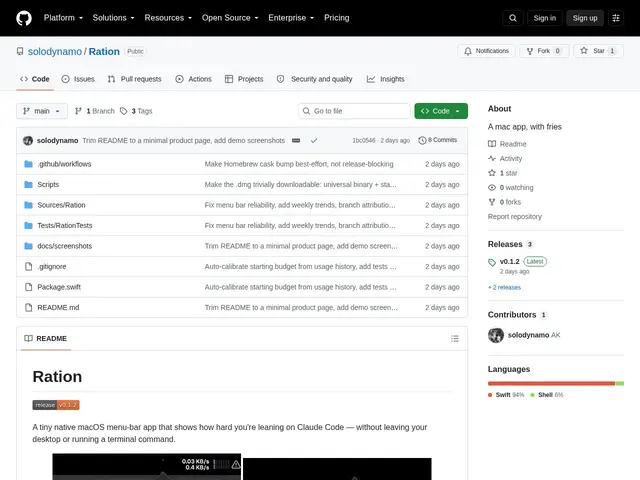The width and height of the screenshot is (640, 480).
Task: Click the commit status checkmark icon
Action: 313,140
